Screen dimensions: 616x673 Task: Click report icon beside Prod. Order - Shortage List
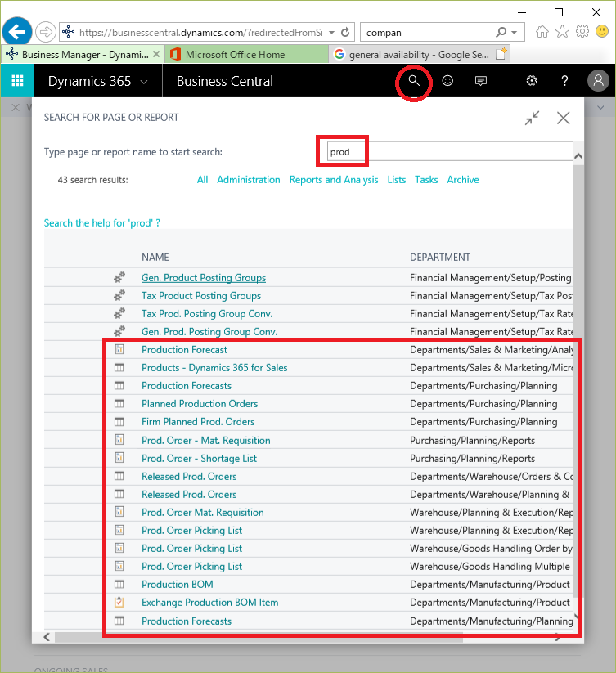(119, 458)
